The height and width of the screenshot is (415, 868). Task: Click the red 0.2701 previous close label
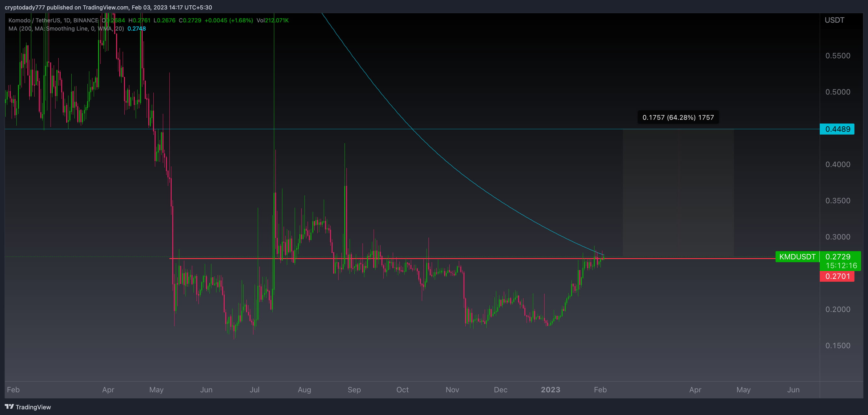coord(838,276)
